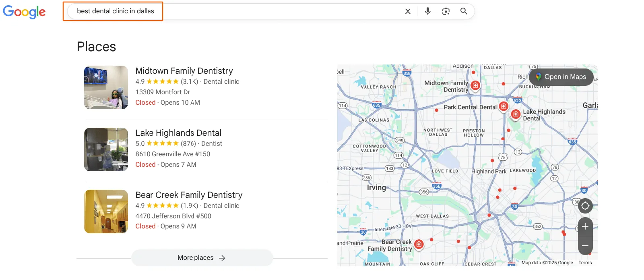Click the '(3.1K)' review count for Midtown

(x=189, y=81)
